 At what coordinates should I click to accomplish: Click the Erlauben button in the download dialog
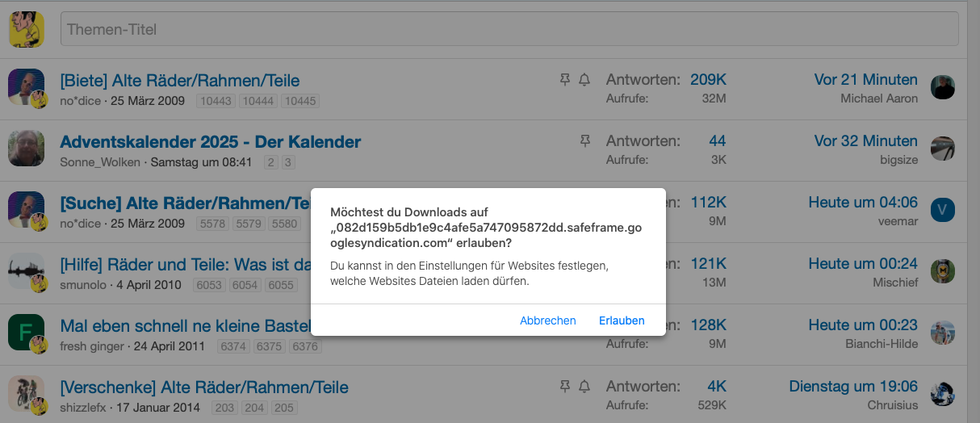coord(621,320)
